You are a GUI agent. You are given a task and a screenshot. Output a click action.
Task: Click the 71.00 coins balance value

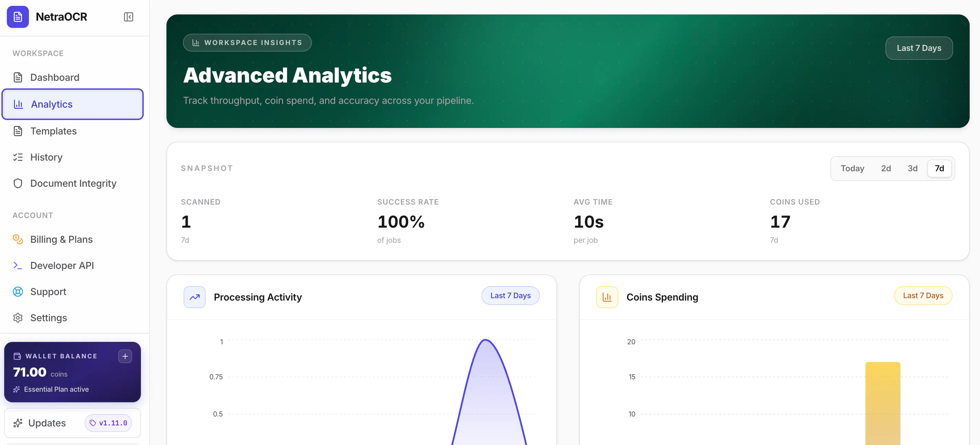tap(30, 372)
